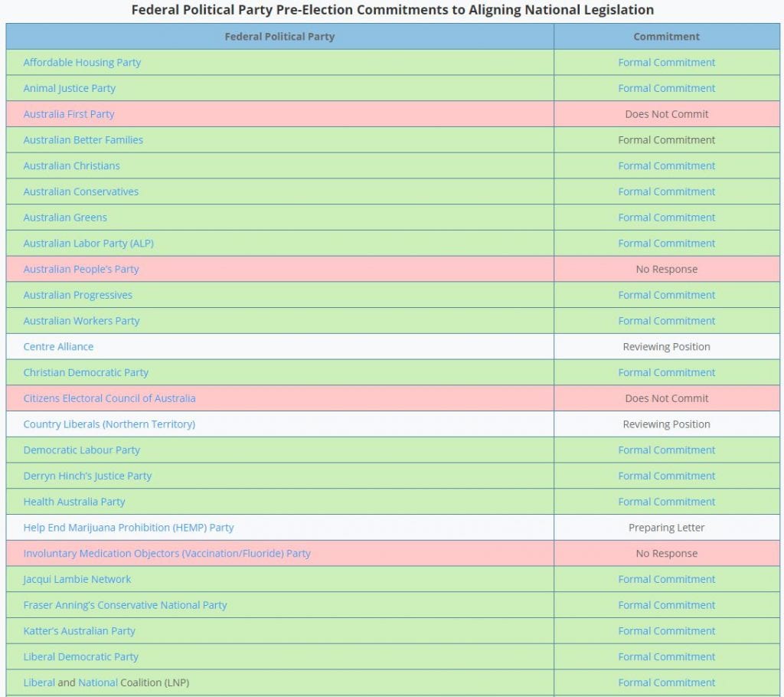
Task: Open Liberal Democratic Party's Formal Commitment link
Action: coord(667,657)
